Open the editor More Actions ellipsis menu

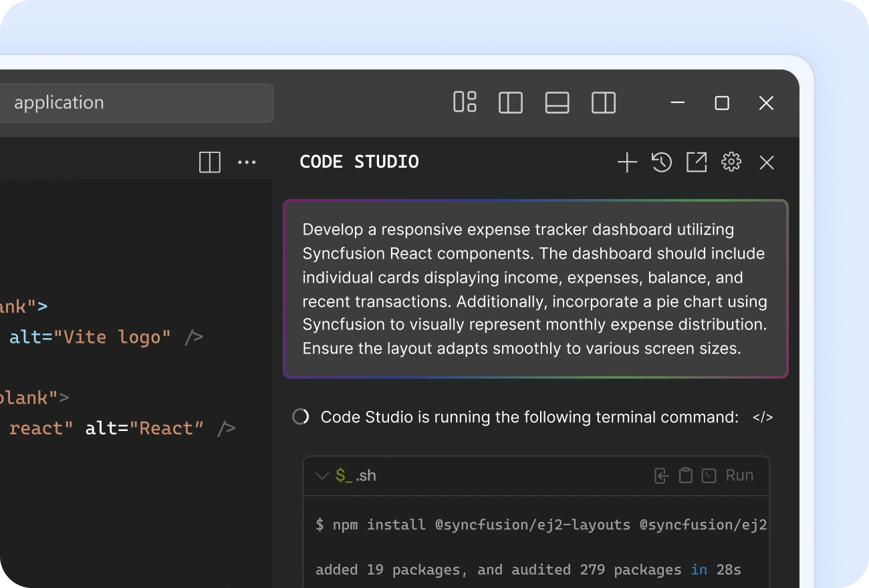click(247, 162)
